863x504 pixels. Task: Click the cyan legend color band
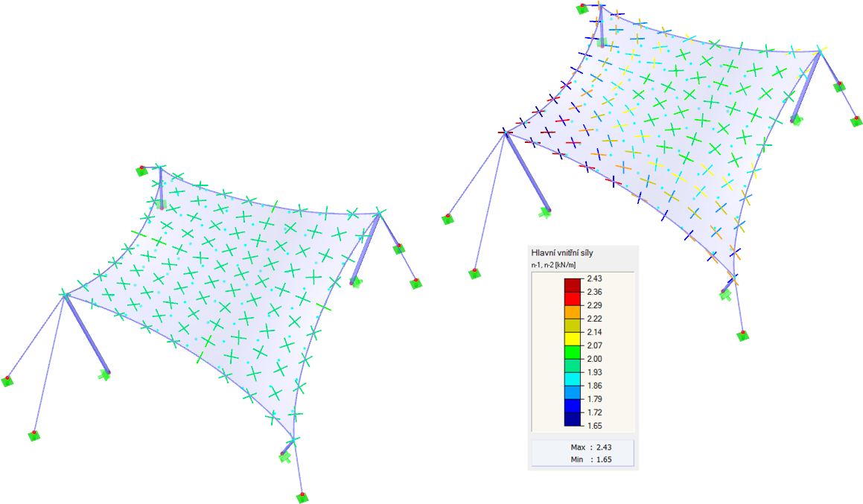573,379
